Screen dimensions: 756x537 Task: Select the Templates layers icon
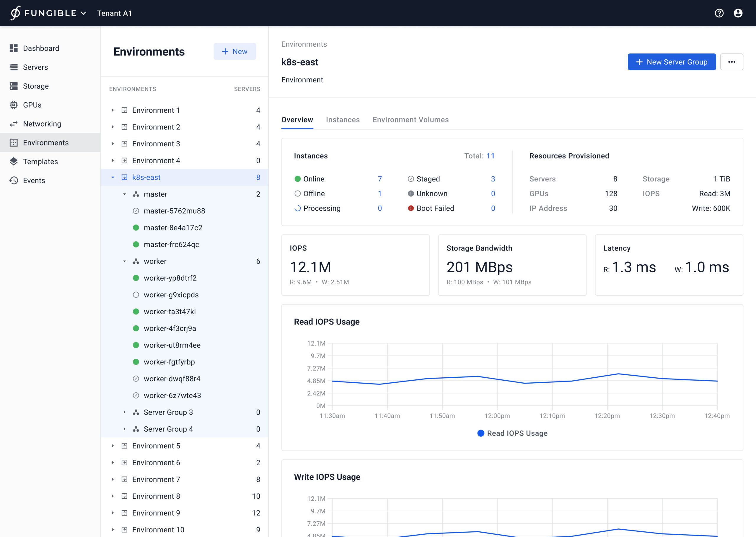coord(14,161)
